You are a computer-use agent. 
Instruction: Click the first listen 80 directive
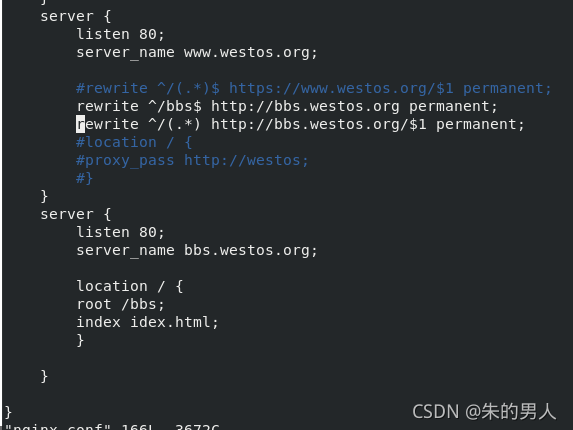pyautogui.click(x=120, y=34)
